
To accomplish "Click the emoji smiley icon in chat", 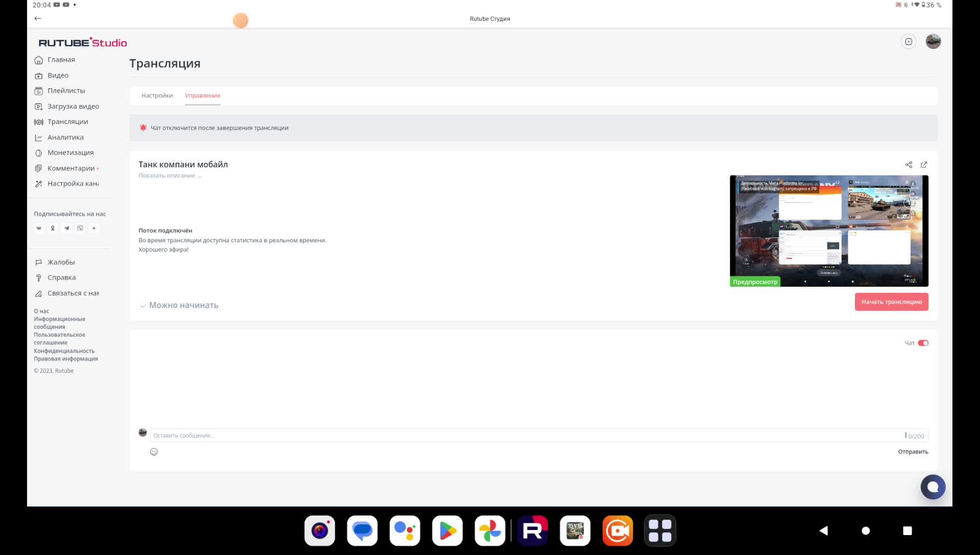I will click(154, 452).
